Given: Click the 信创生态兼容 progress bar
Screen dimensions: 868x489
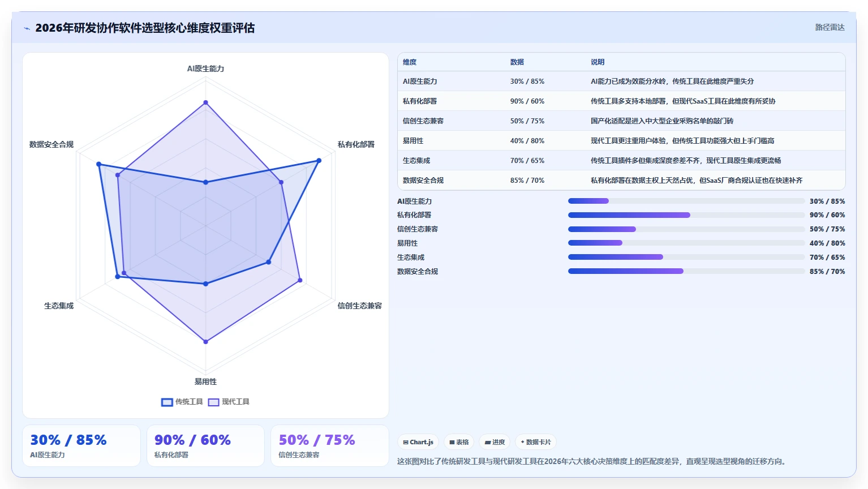Looking at the screenshot, I should (686, 229).
